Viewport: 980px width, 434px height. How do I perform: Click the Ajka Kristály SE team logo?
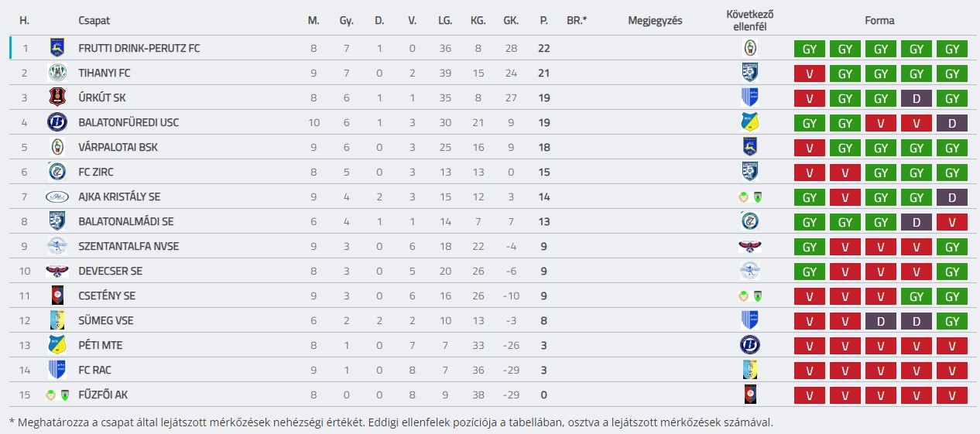[57, 196]
